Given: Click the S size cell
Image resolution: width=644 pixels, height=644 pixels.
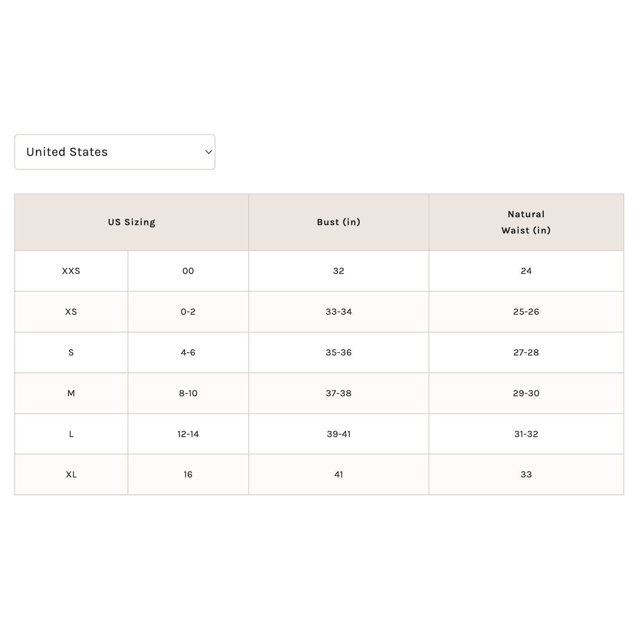Looking at the screenshot, I should (71, 353).
